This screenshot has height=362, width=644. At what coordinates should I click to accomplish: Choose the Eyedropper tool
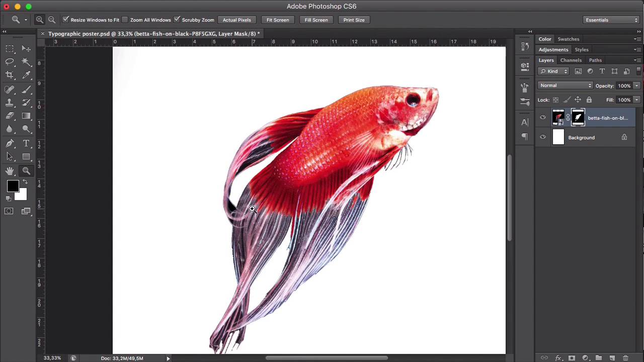27,75
